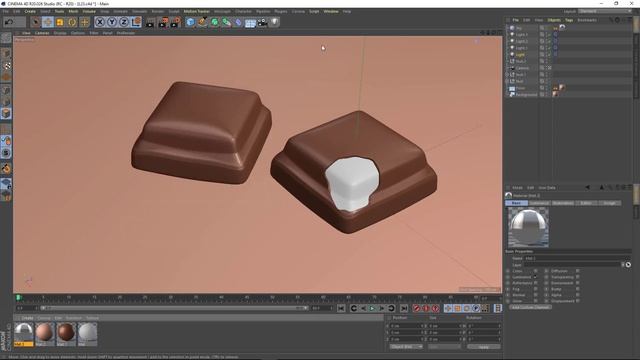Activate the Rotate tool

[x=72, y=22]
